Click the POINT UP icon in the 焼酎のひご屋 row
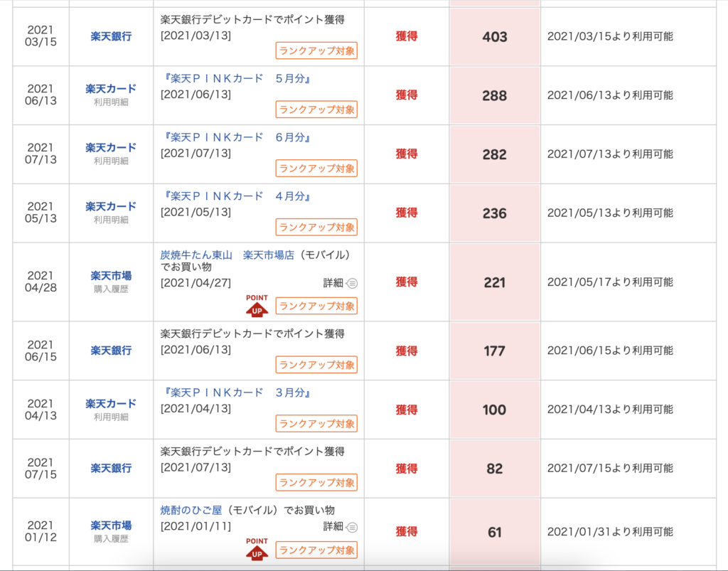The height and width of the screenshot is (571, 728). [257, 549]
